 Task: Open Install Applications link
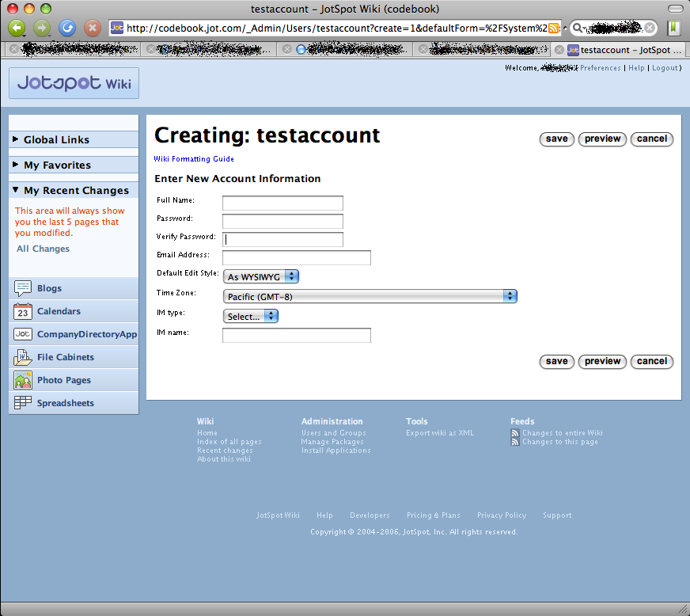click(336, 451)
